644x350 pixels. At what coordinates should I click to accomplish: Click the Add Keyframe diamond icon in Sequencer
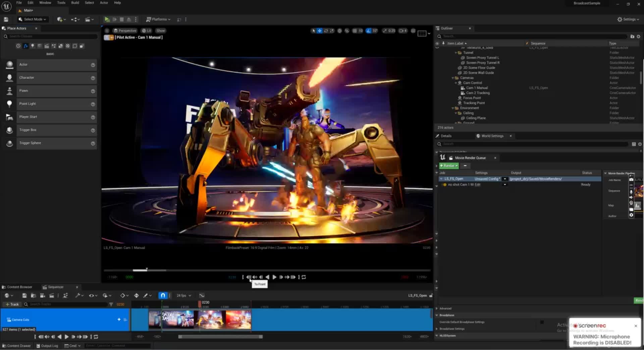pos(123,295)
